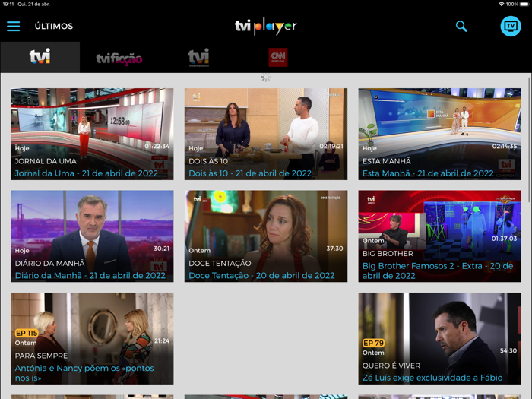Tap the 'PARA SEMPRE' show name

pos(41,356)
